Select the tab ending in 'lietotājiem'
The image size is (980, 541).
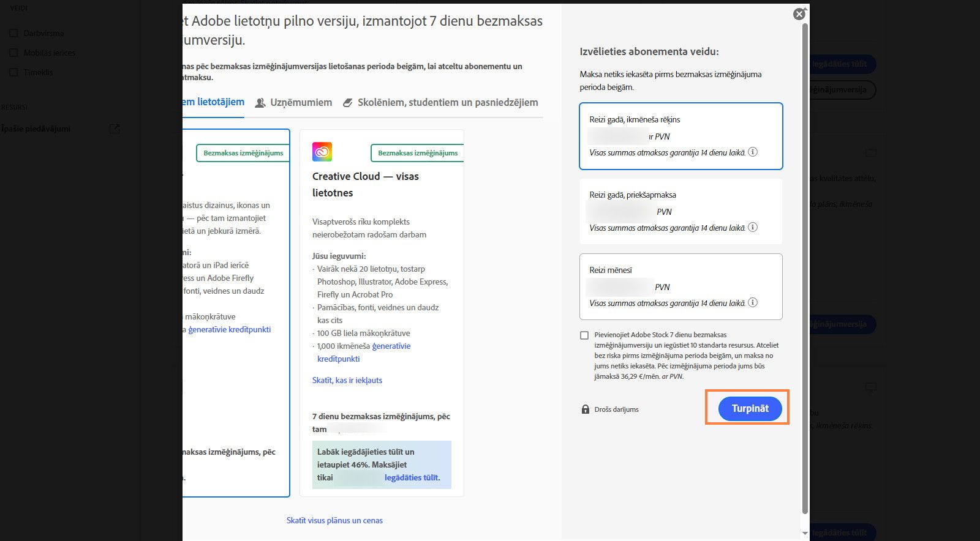[x=213, y=102]
